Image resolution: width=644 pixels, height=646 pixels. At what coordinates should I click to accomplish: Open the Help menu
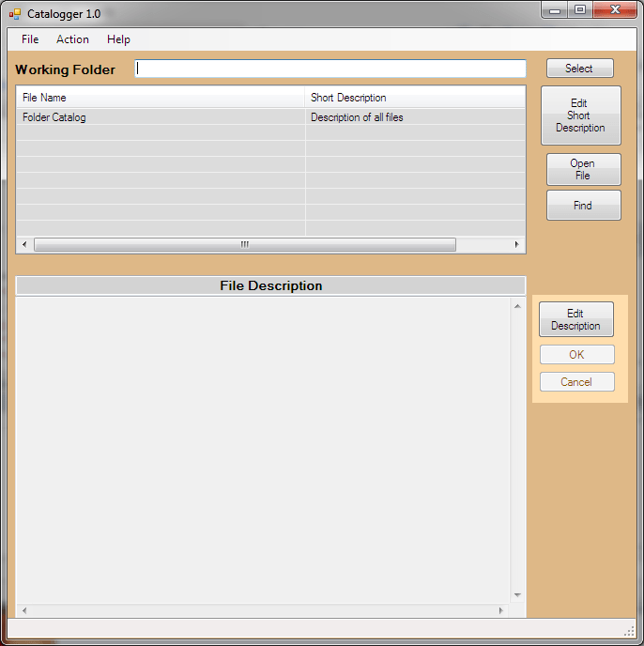[x=118, y=39]
